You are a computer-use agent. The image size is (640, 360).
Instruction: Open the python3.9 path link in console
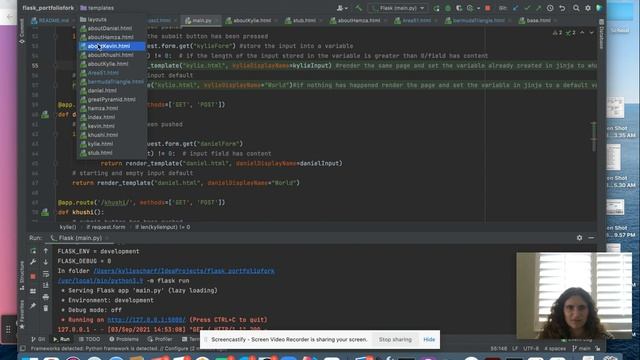point(100,281)
